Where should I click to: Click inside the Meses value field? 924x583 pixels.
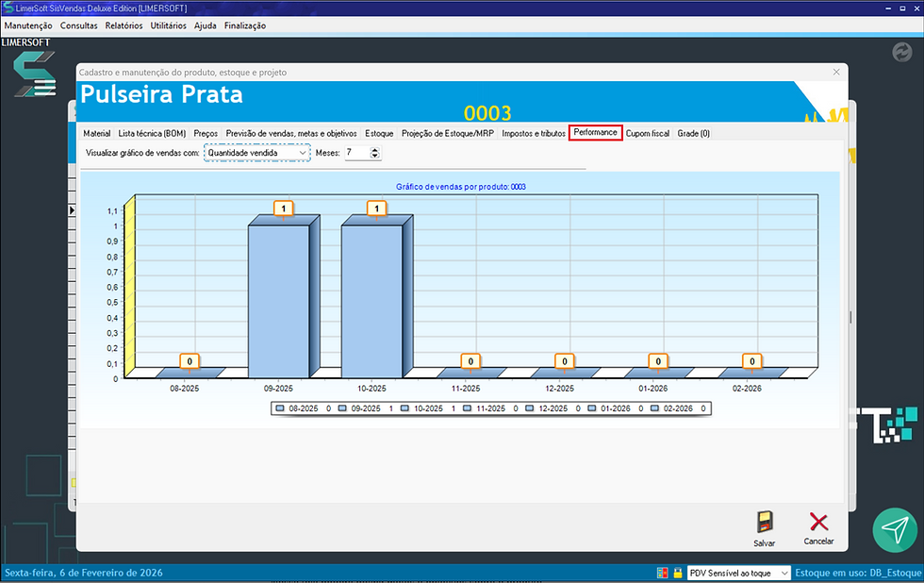click(357, 153)
